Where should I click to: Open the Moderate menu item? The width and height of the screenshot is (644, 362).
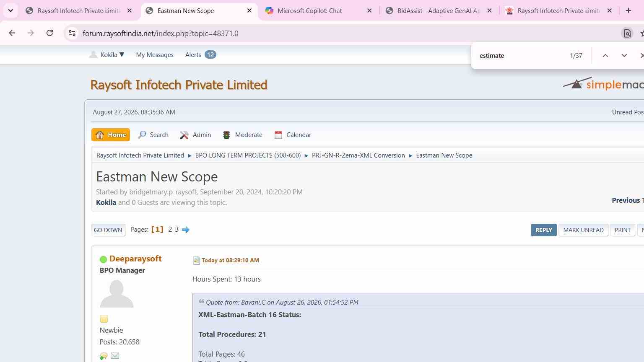click(x=243, y=135)
